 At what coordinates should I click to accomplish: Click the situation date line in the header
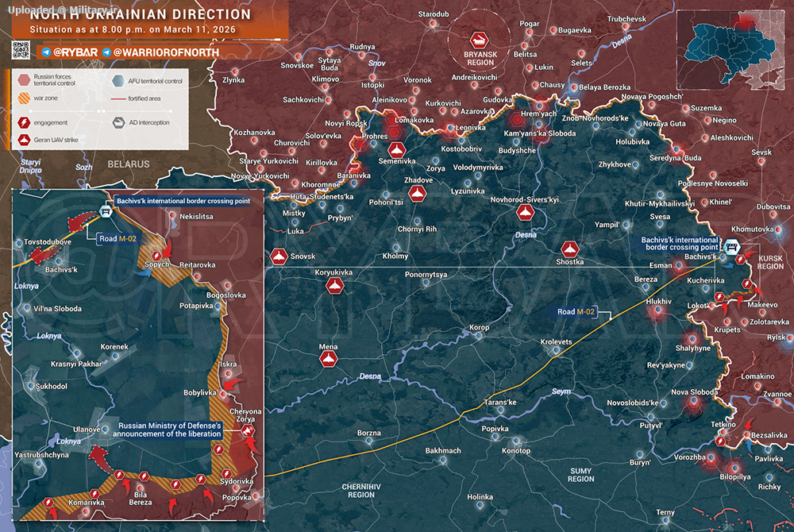click(x=133, y=29)
